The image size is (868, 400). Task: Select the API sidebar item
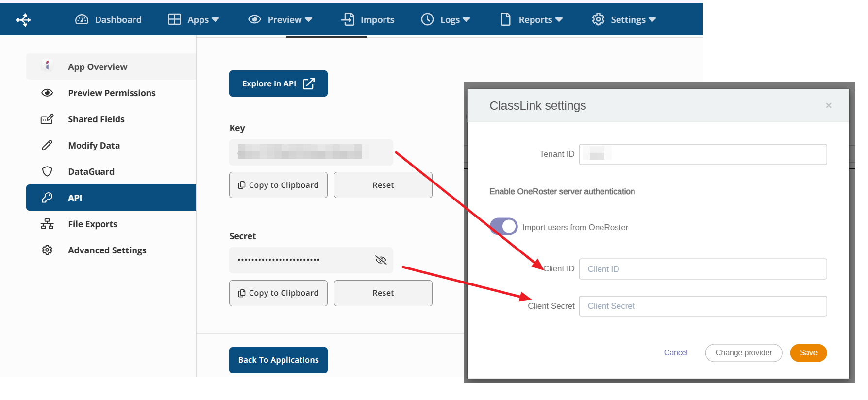[111, 198]
